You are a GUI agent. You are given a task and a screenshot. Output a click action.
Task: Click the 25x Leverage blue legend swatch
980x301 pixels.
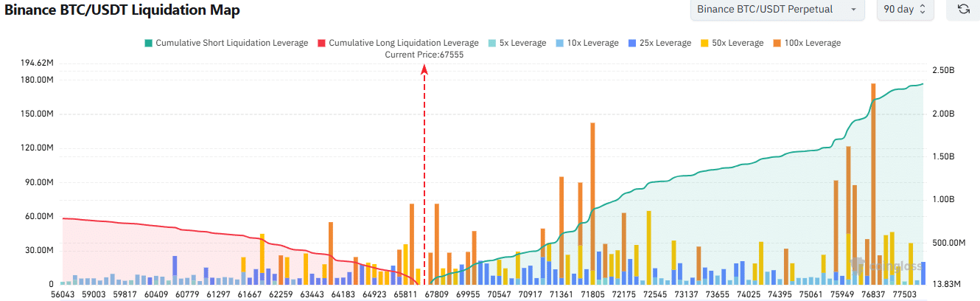[x=634, y=43]
